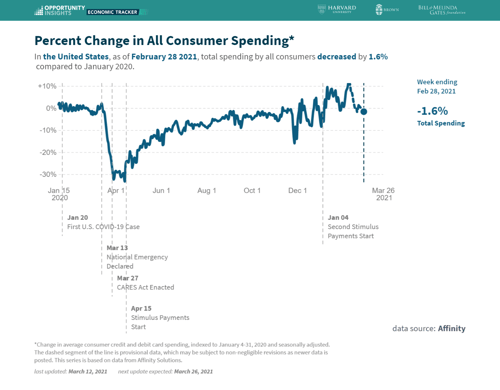Click the Jan 04 Second Stimulus Payments marker
Viewport: 500px width, 390px height.
pyautogui.click(x=353, y=227)
